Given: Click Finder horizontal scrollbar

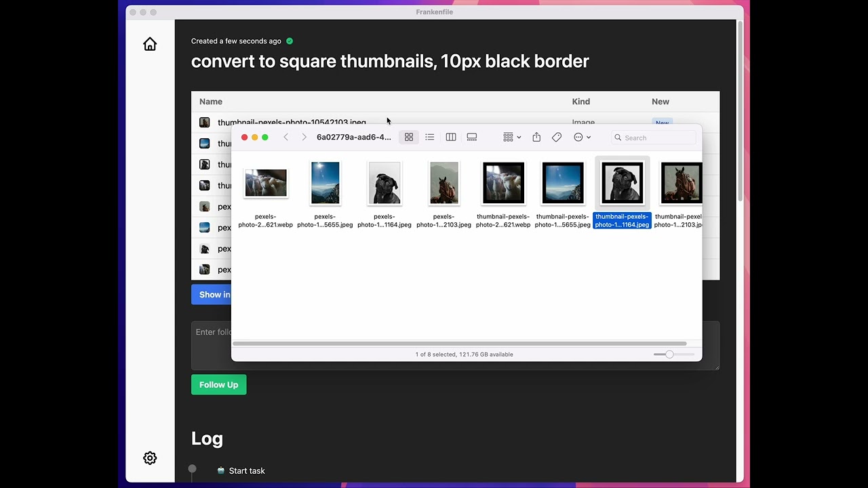Looking at the screenshot, I should coord(459,344).
